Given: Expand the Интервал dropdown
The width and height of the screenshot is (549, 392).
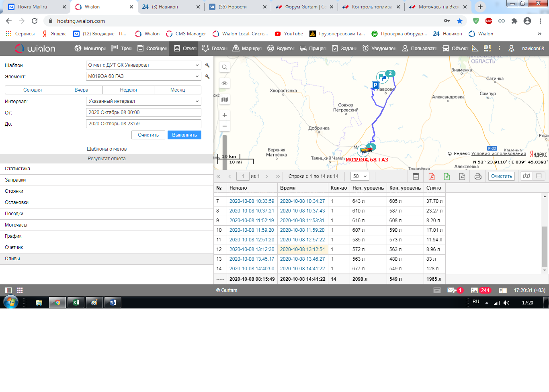Looking at the screenshot, I should click(x=143, y=101).
